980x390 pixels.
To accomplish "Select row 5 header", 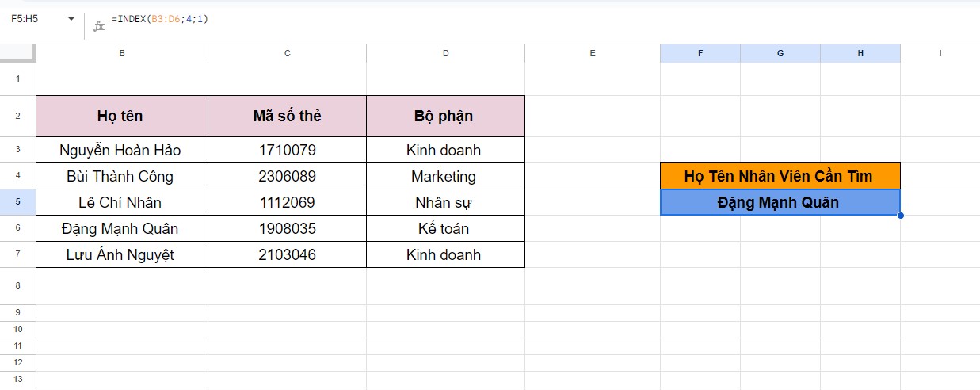I will 17,202.
